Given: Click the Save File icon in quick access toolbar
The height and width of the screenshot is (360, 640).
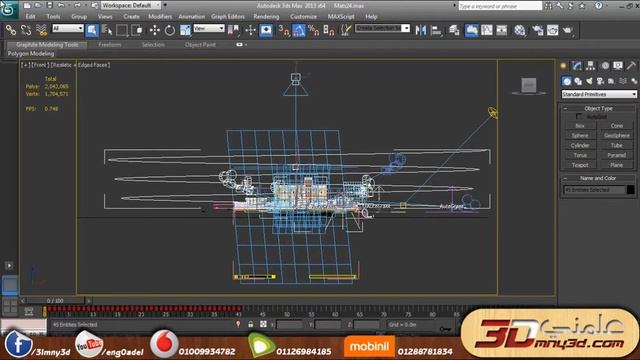Looking at the screenshot, I should (x=49, y=6).
